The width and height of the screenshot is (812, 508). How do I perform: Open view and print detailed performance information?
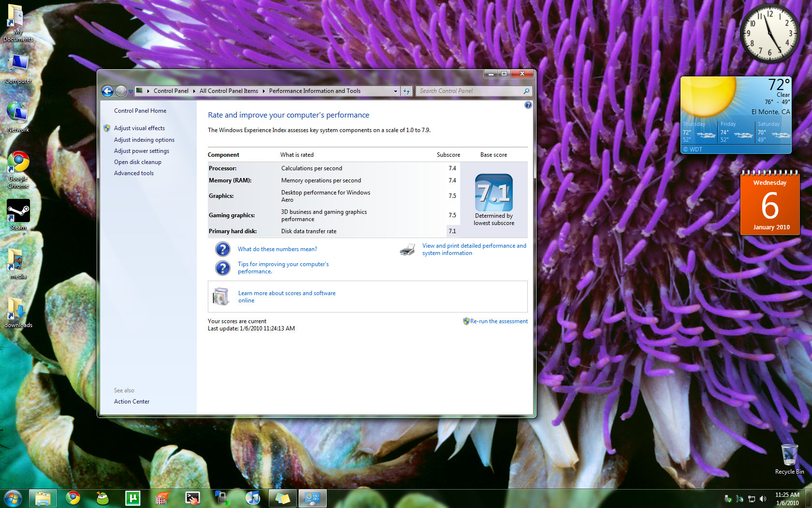[474, 249]
